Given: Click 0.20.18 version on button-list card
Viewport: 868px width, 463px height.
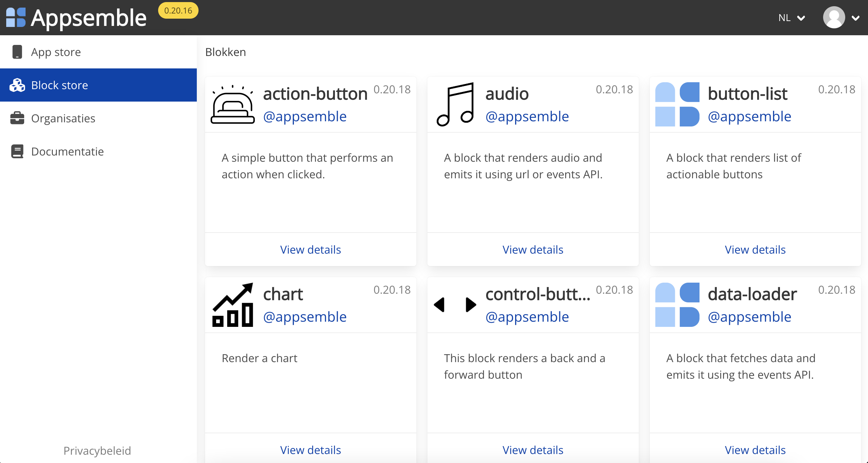Looking at the screenshot, I should [837, 89].
